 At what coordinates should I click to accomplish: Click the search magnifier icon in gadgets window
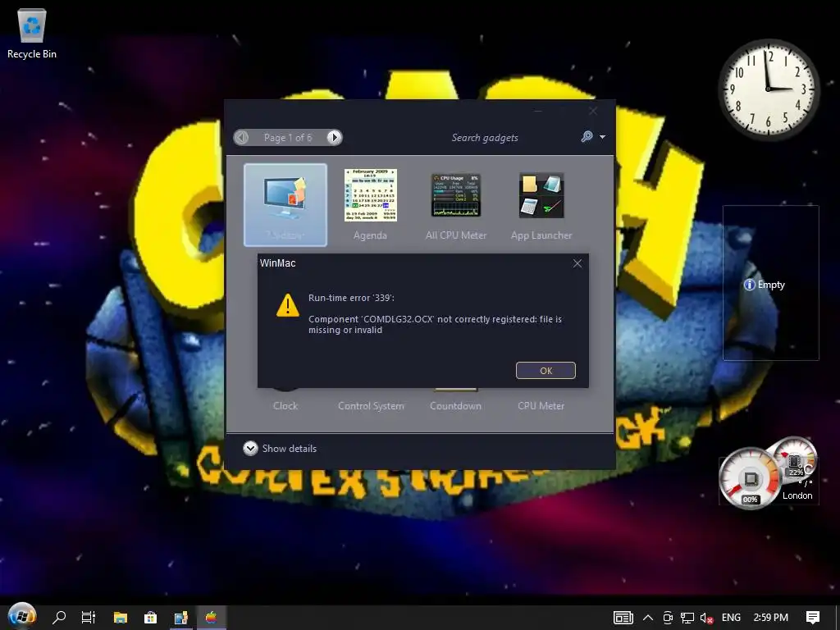587,137
